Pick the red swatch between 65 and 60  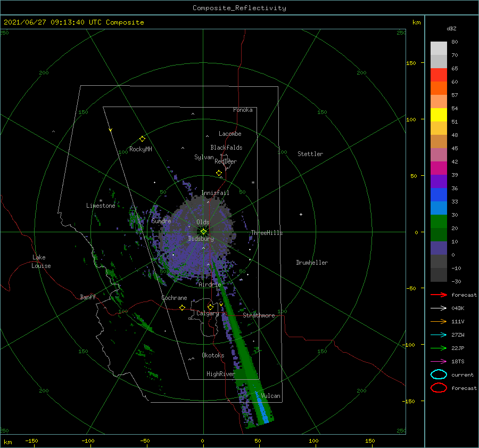pos(439,75)
